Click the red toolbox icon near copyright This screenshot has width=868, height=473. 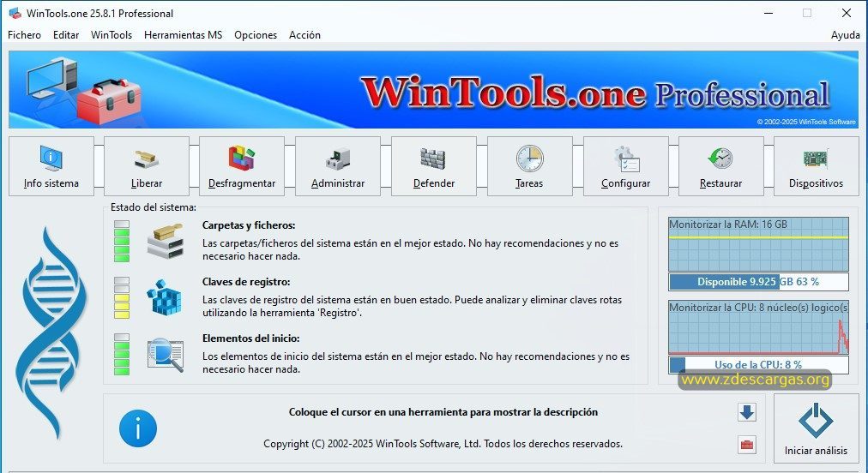(747, 444)
